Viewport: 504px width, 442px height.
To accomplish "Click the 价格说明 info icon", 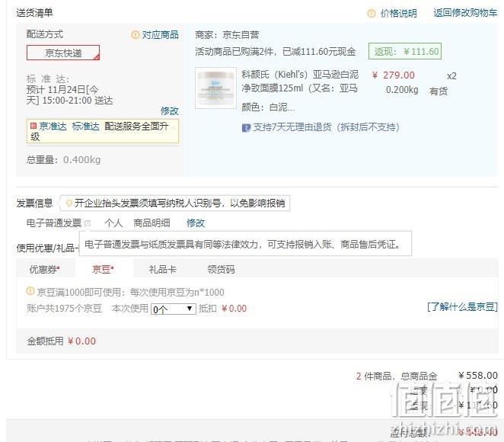I will [x=372, y=14].
